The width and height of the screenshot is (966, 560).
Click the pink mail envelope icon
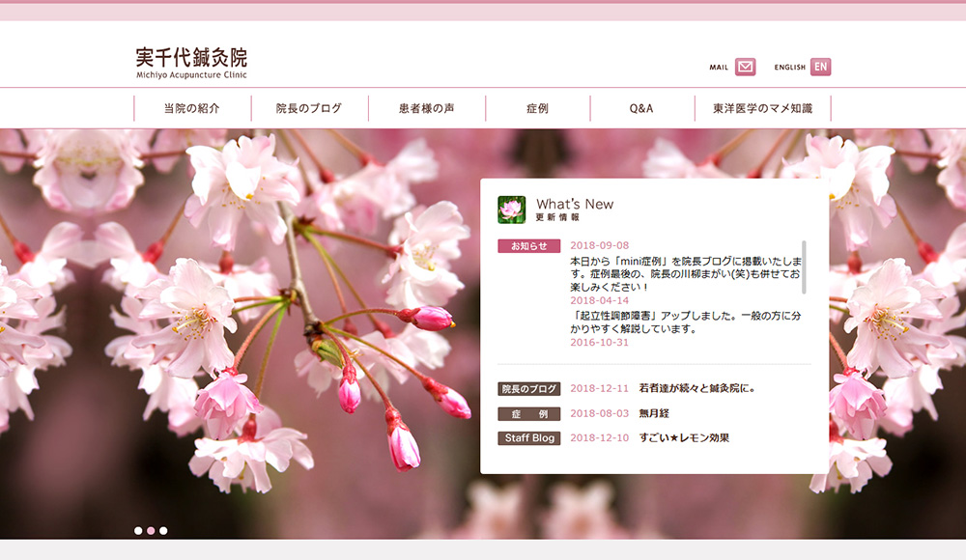coord(746,67)
